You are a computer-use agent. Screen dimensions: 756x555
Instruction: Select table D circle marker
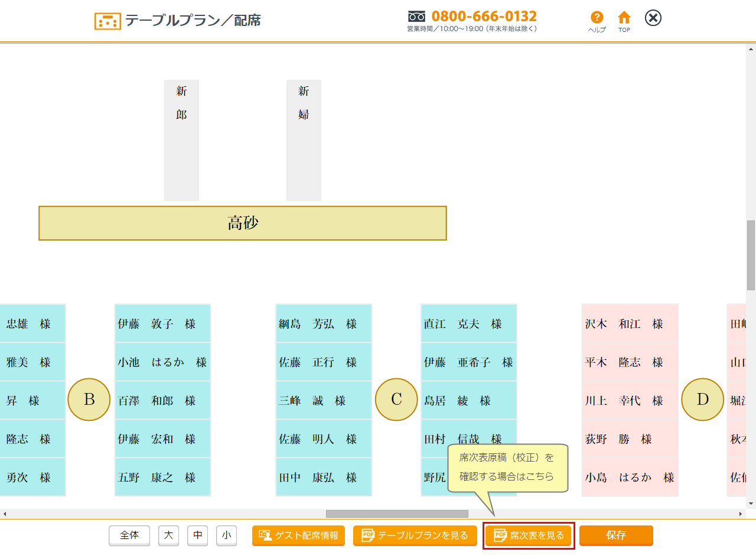tap(702, 400)
